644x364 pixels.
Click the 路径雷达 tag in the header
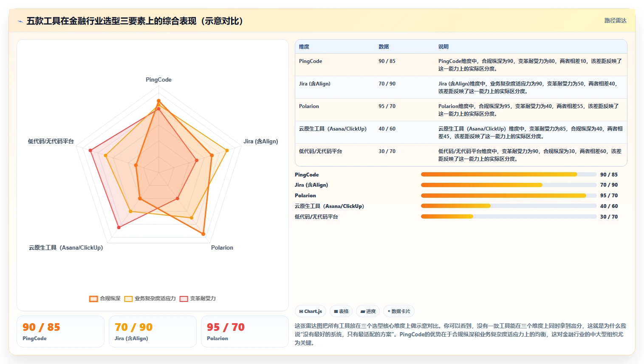coord(615,20)
